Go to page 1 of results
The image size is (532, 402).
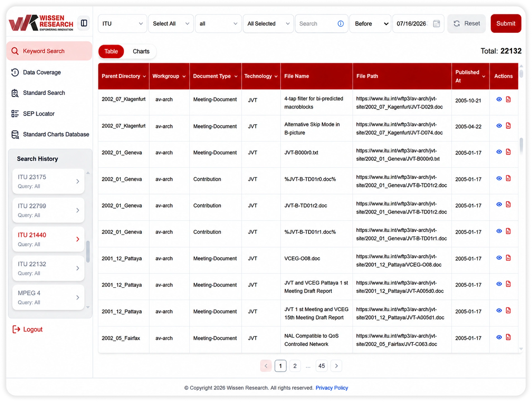pos(280,366)
